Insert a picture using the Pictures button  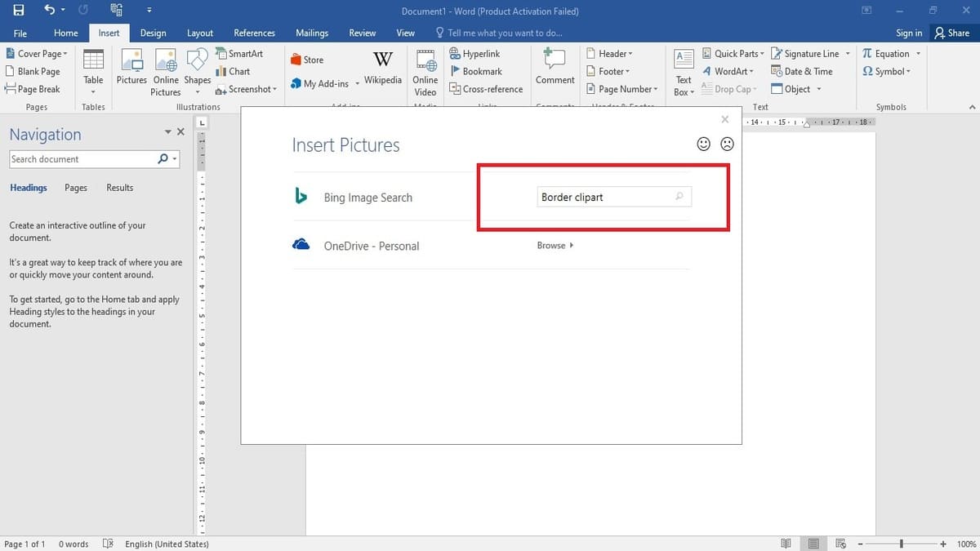[x=131, y=69]
